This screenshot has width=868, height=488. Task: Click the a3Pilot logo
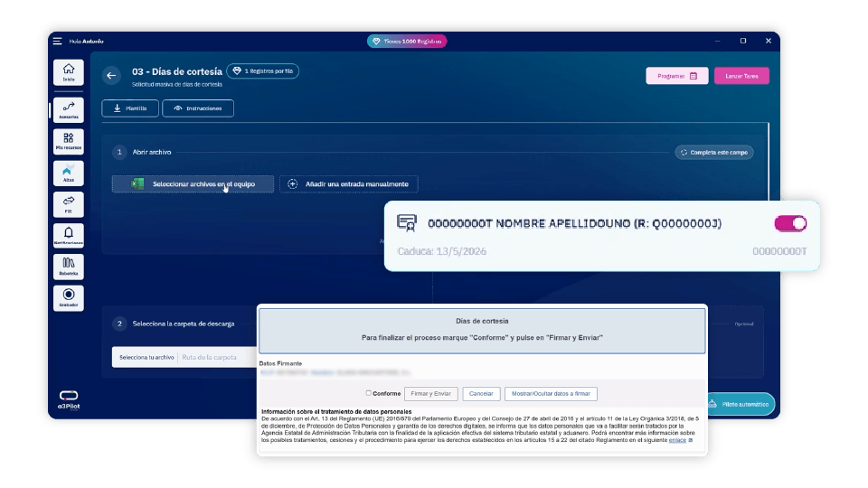click(x=69, y=399)
